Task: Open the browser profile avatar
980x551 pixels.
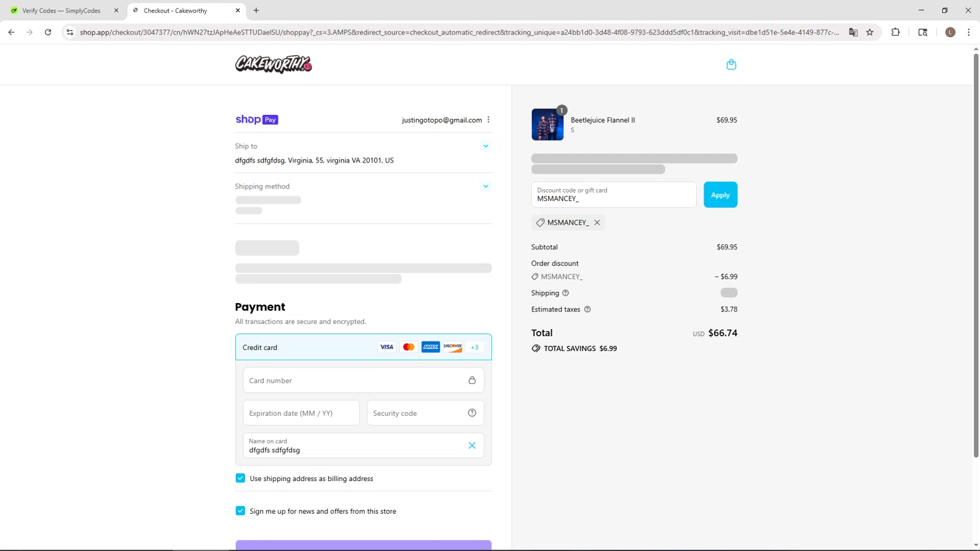Action: click(x=951, y=32)
